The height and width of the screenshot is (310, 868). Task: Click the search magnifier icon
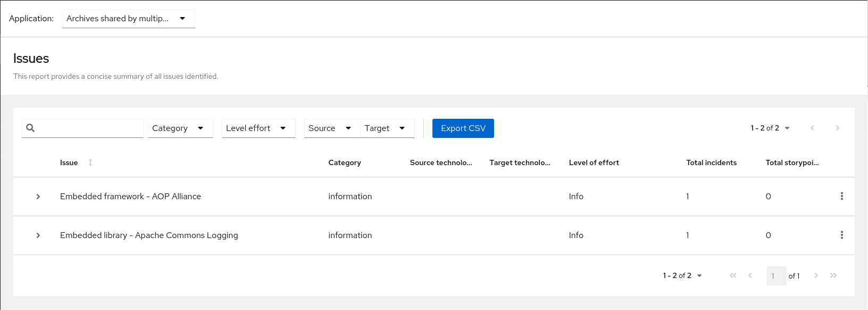(30, 128)
